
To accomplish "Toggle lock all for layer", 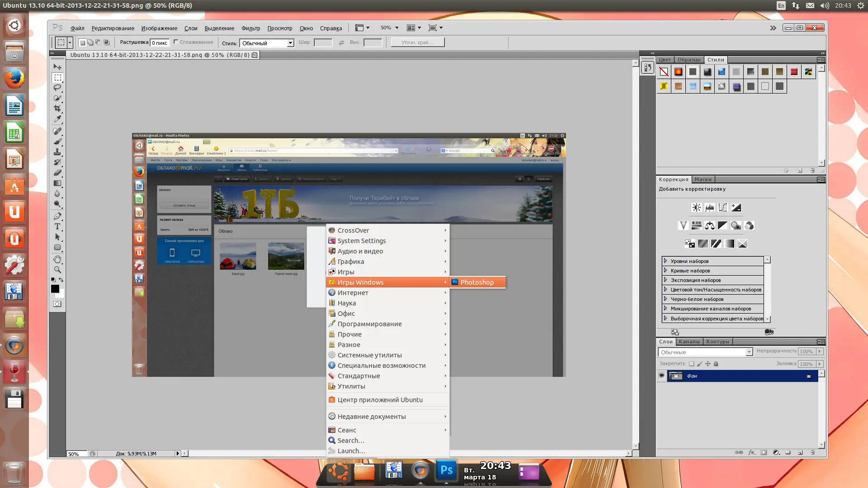I will pyautogui.click(x=716, y=364).
